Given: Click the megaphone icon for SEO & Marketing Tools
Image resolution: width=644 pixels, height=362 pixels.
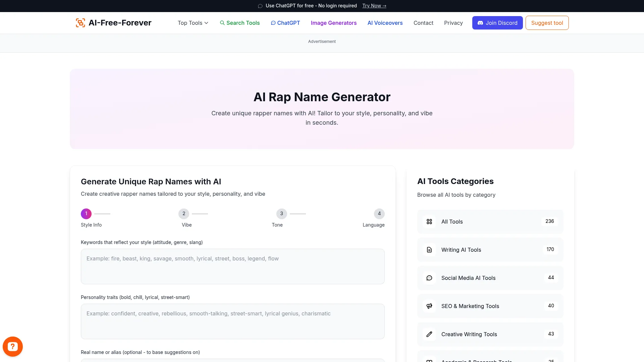Looking at the screenshot, I should coord(429,306).
